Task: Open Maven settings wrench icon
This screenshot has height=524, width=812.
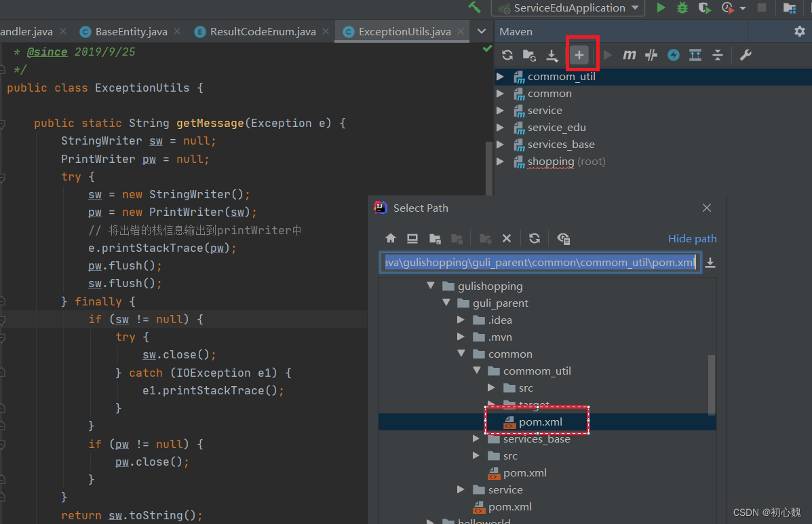Action: pos(746,55)
